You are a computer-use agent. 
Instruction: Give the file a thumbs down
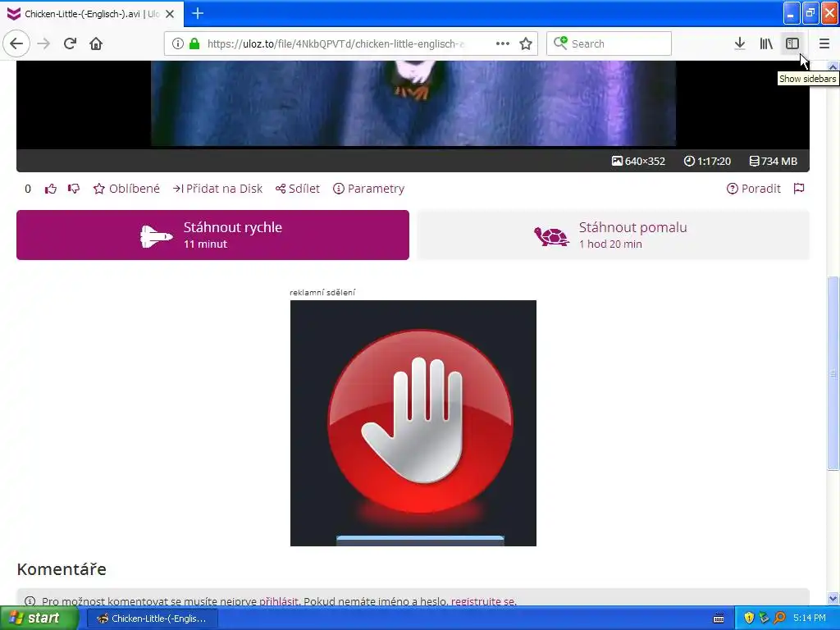pyautogui.click(x=73, y=189)
